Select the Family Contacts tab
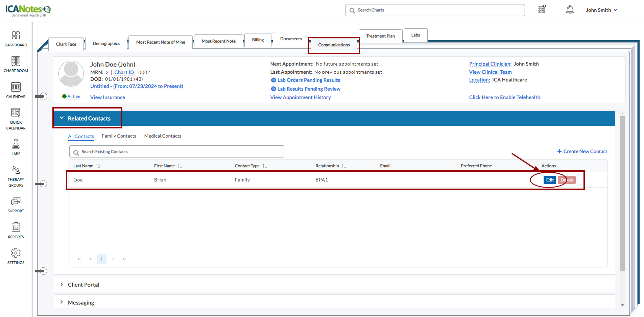 (119, 136)
